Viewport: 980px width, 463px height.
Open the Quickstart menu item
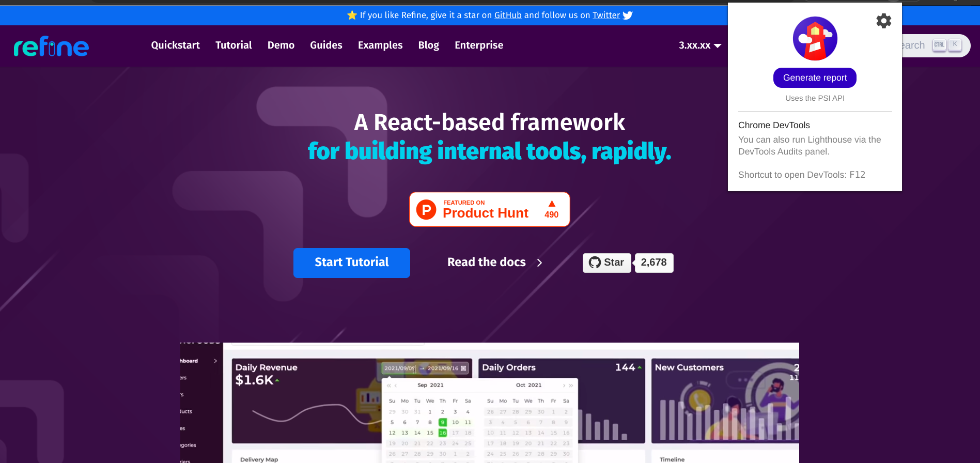pyautogui.click(x=175, y=45)
